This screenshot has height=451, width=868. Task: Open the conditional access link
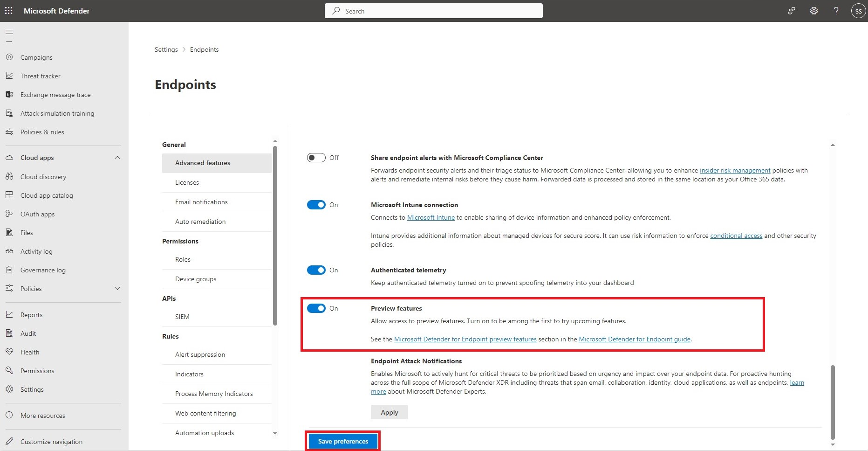[x=736, y=236]
